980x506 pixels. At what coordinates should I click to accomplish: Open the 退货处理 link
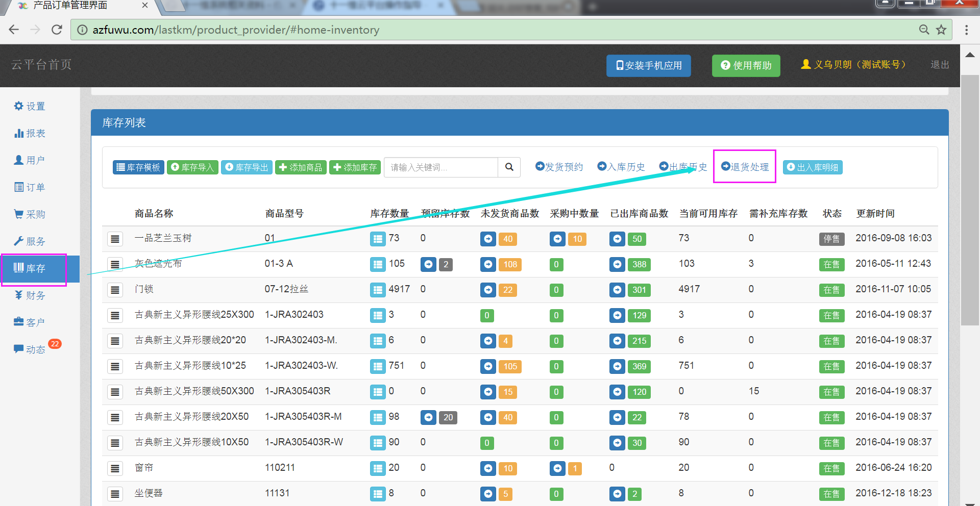[x=745, y=167]
